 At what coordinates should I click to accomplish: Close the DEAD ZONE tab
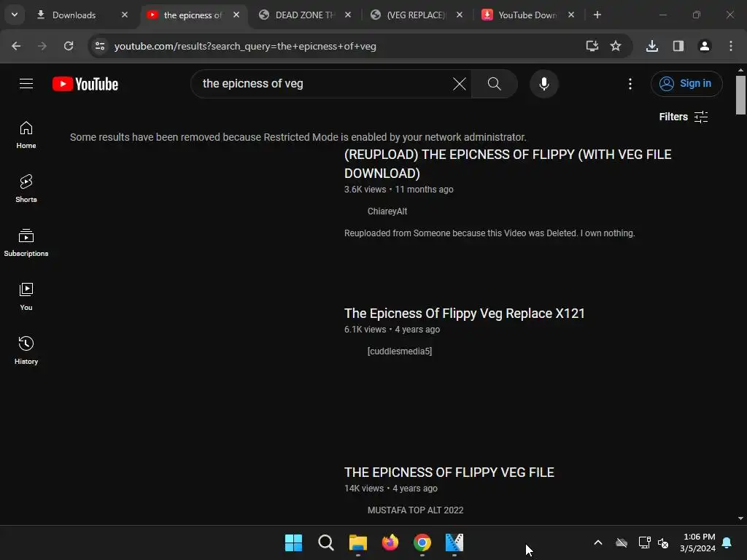click(x=348, y=15)
